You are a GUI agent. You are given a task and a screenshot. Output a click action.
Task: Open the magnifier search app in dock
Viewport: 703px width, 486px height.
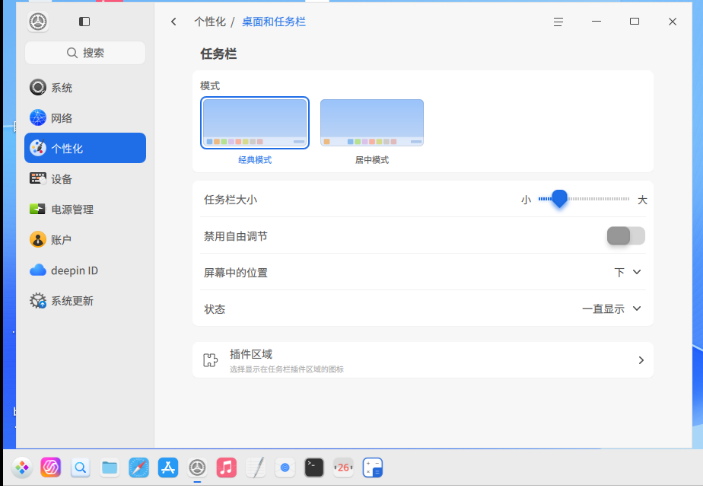point(80,468)
